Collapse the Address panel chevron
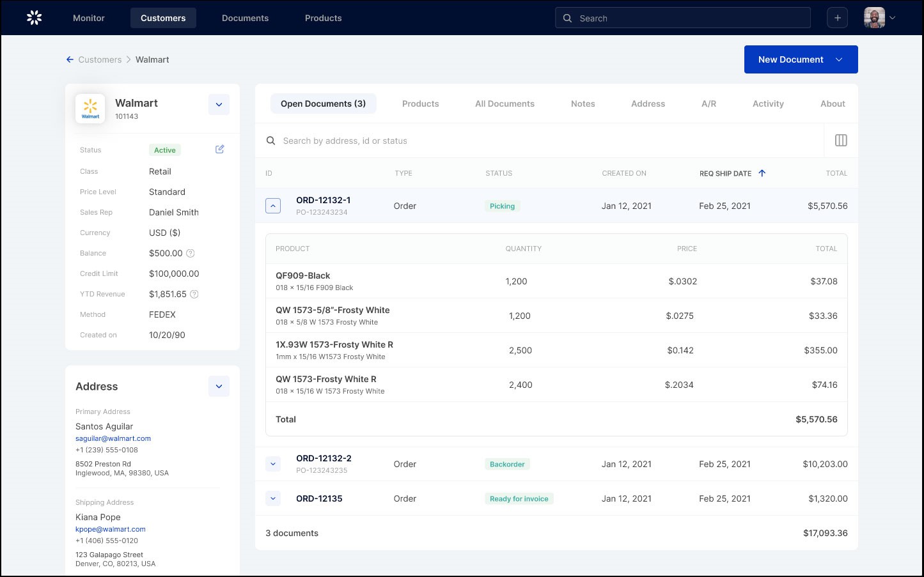 coord(219,386)
